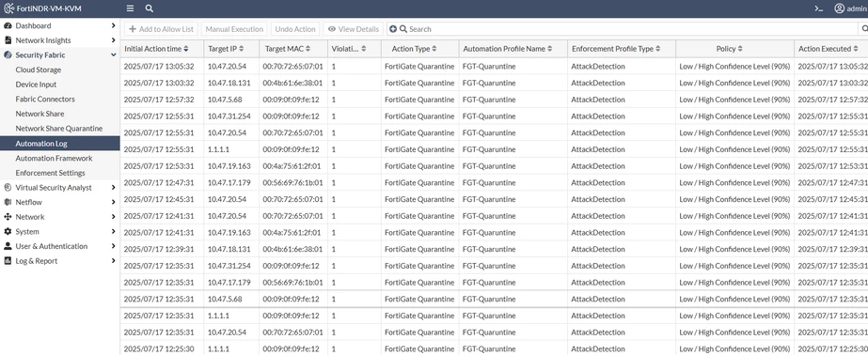Select row with Target IP 10.47.31.254 at 12:55:31
Screen dimensions: 868x355
(494, 116)
